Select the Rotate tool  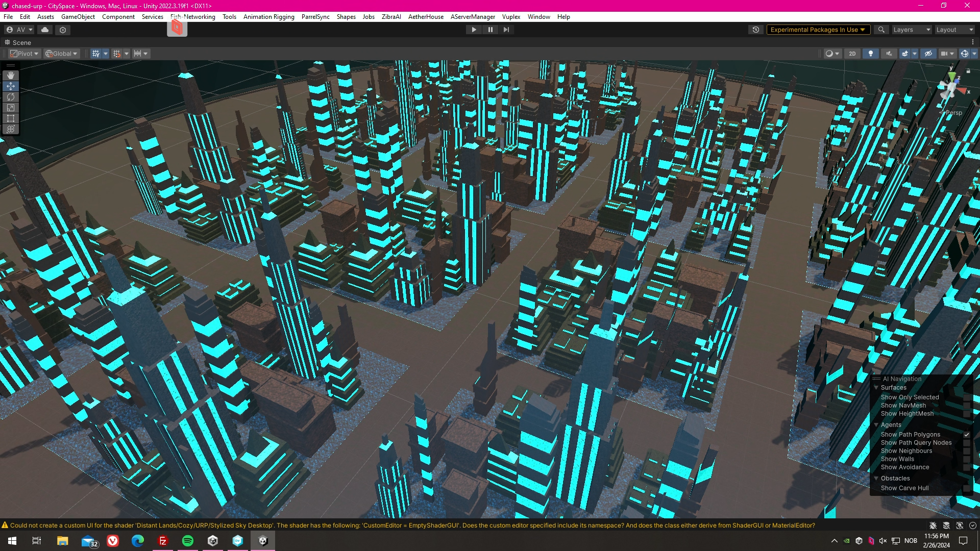(11, 97)
